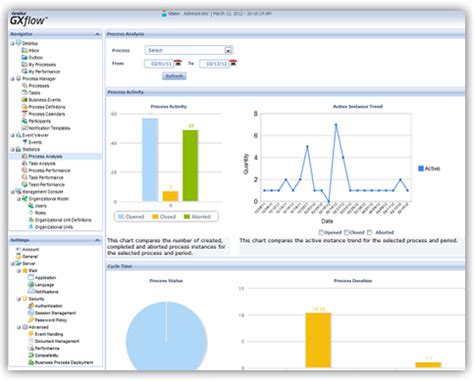Click the Active legend entry of trend chart
474x381 pixels.
click(x=429, y=169)
